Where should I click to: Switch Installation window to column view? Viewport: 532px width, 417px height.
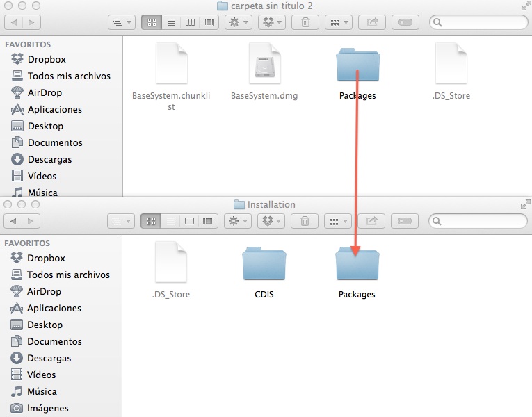point(189,221)
